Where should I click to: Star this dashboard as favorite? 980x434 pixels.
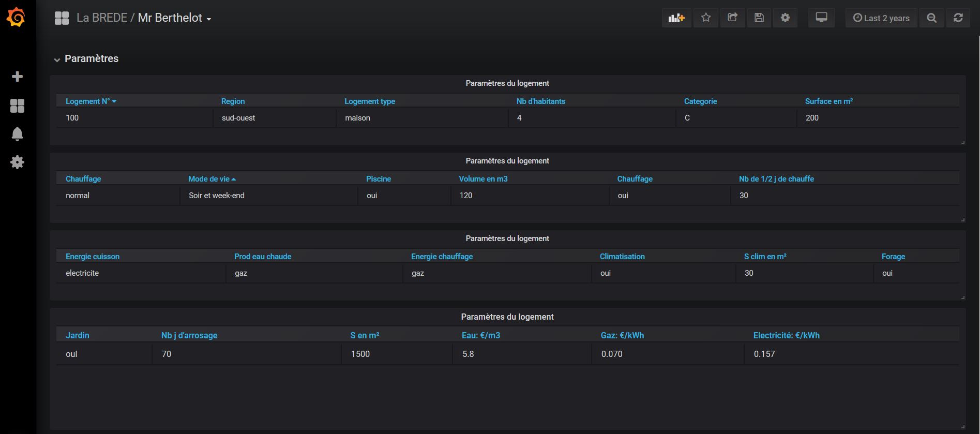pos(705,18)
